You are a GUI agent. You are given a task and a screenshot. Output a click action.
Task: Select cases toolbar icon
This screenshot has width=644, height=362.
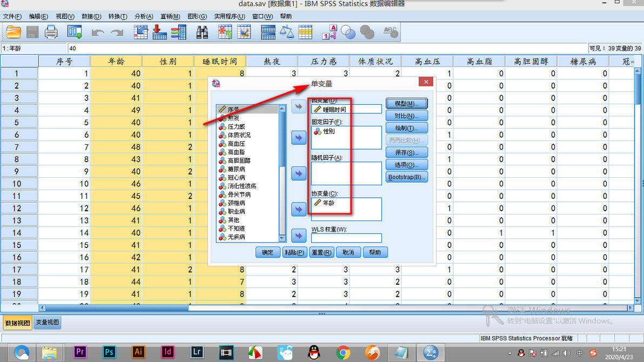[x=305, y=32]
